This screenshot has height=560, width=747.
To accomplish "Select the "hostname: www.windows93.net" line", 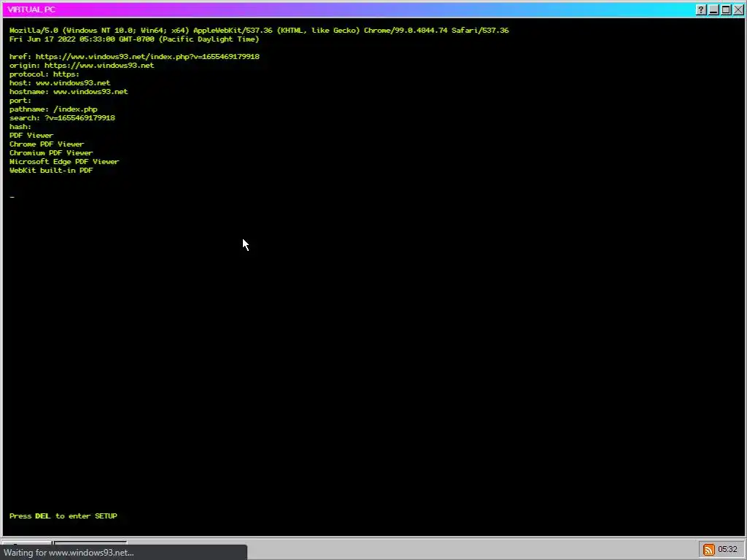I will click(x=69, y=91).
